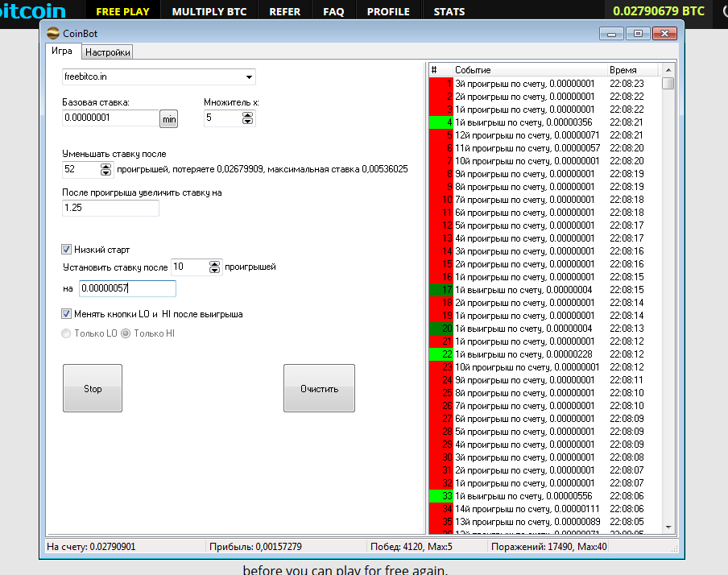This screenshot has height=575, width=728.
Task: Click the 0.02790679 BTC balance in the site header
Action: tap(659, 10)
